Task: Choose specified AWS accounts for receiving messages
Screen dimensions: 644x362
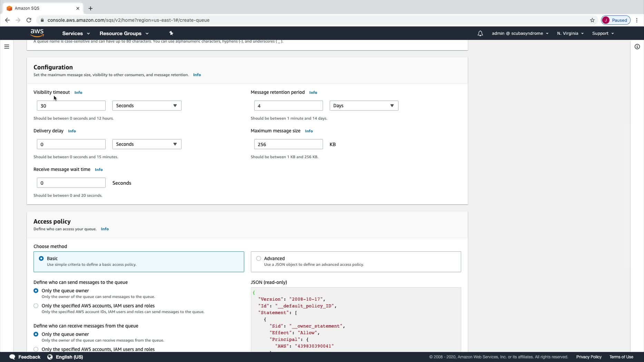Action: point(36,349)
